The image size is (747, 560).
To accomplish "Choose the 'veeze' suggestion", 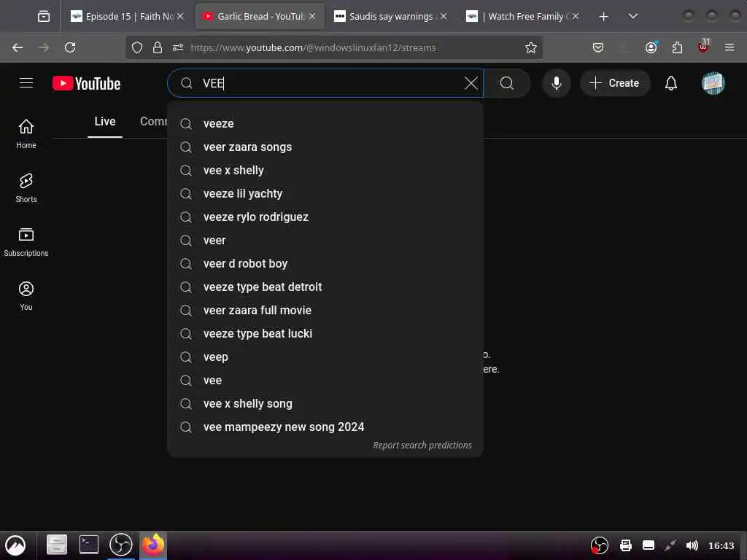I will 325,123.
